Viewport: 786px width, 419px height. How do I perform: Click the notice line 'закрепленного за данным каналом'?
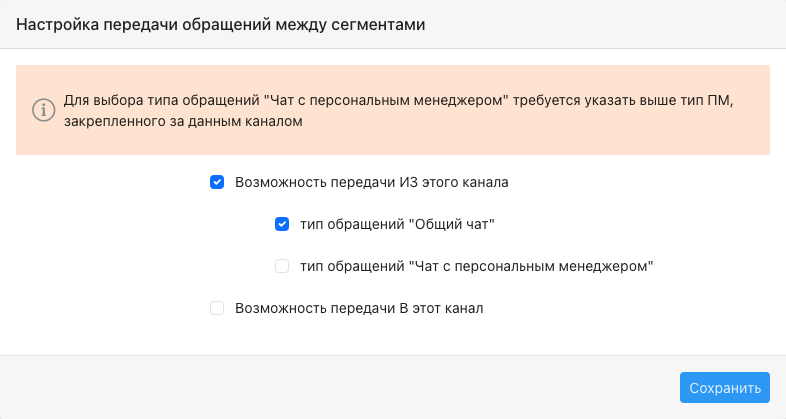click(183, 121)
